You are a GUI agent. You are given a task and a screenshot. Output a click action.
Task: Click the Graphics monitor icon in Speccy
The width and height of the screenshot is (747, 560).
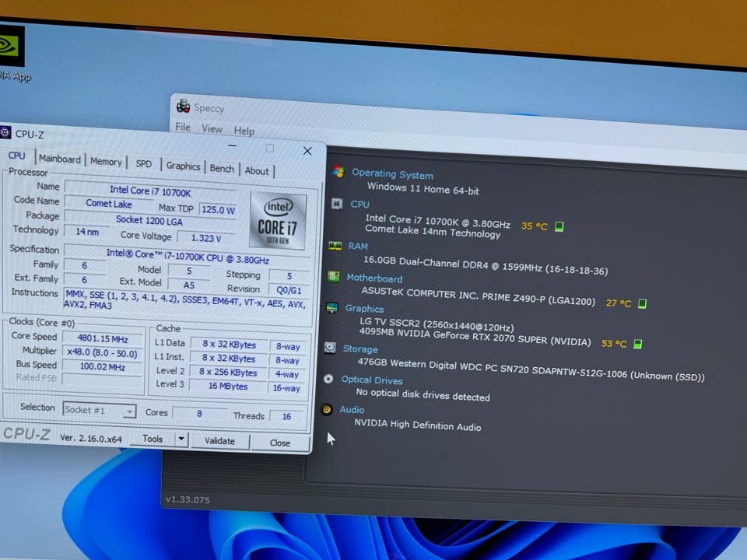tap(332, 307)
